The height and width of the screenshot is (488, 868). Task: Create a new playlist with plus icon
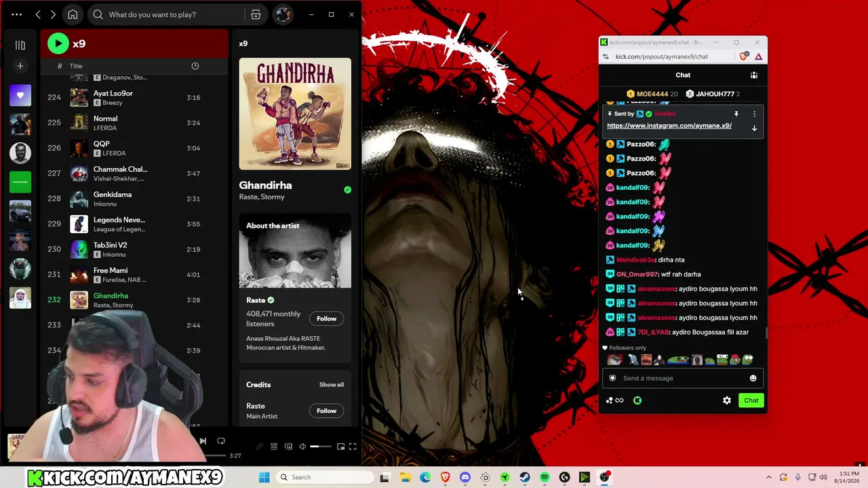pyautogui.click(x=20, y=66)
